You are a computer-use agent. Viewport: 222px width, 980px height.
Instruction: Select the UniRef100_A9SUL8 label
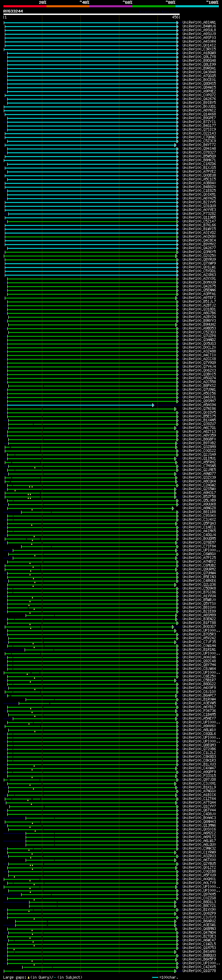(199, 30)
